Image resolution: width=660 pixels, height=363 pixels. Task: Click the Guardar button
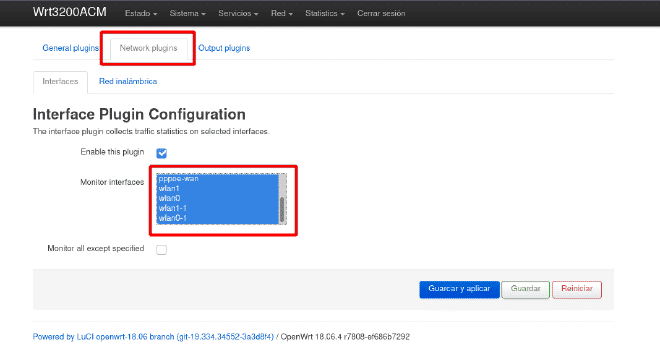point(525,289)
